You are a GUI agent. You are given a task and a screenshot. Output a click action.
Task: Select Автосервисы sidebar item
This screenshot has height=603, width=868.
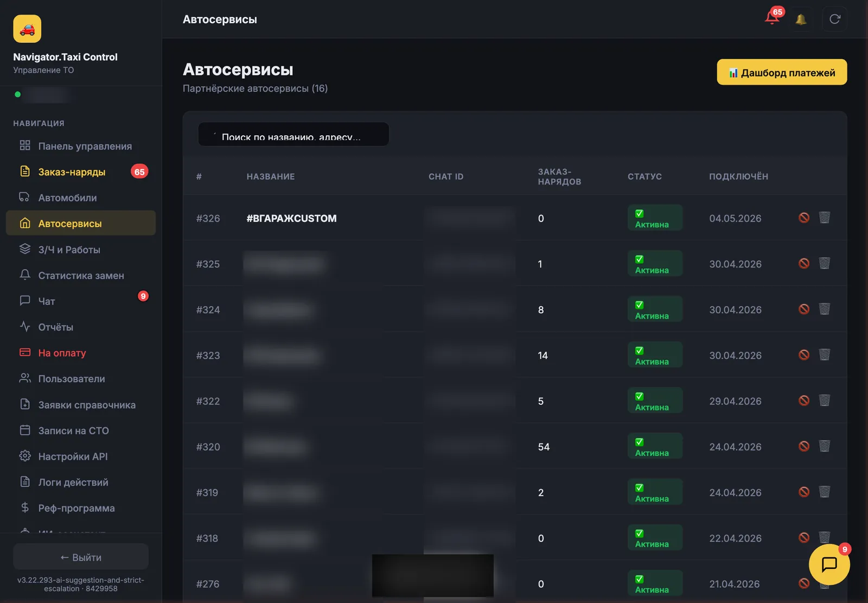(x=81, y=223)
